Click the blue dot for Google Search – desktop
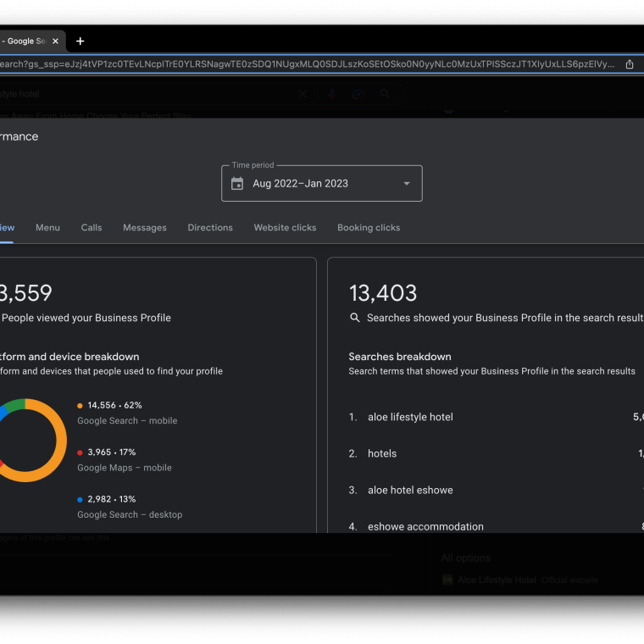This screenshot has height=644, width=644. 80,500
